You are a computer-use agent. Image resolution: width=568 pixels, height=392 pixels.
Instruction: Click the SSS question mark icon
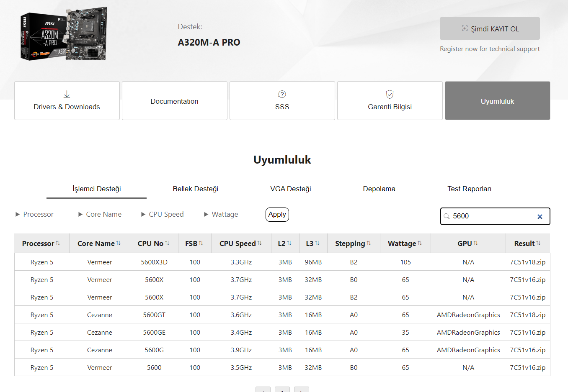coord(282,94)
